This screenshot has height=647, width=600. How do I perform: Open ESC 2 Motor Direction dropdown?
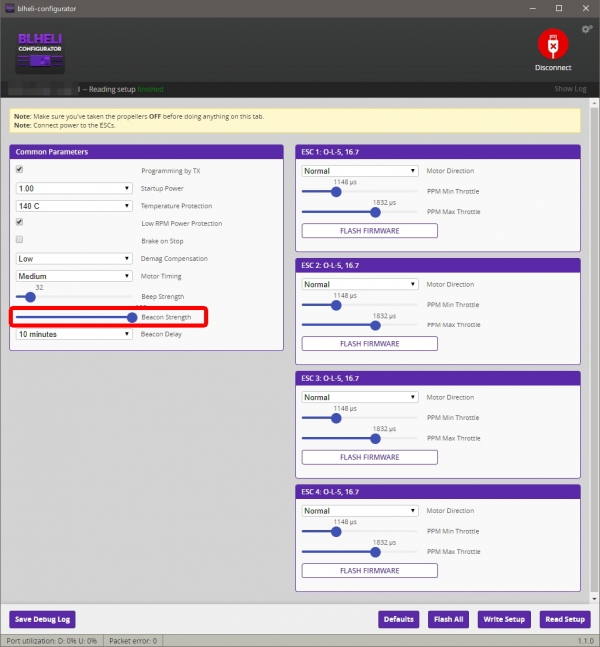pos(360,284)
